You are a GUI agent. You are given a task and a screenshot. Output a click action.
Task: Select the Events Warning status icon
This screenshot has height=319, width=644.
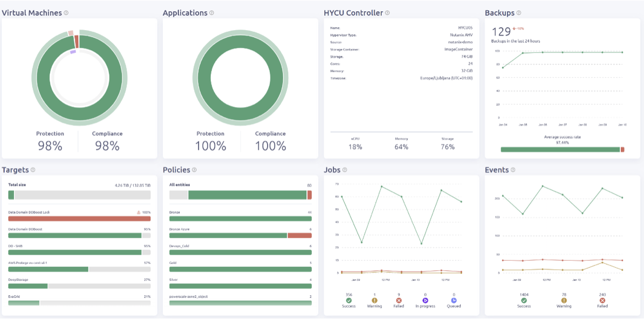[563, 300]
